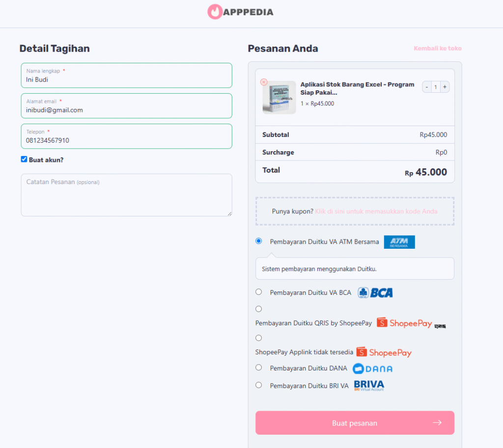The image size is (503, 448).
Task: Click the BRIVA virtual account logo
Action: pyautogui.click(x=369, y=386)
